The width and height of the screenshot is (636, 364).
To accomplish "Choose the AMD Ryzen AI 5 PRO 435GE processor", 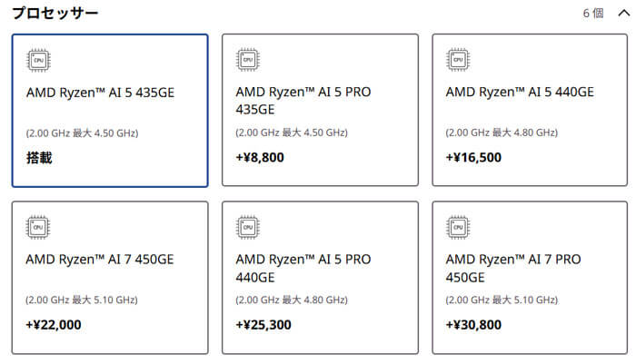I will pos(320,110).
